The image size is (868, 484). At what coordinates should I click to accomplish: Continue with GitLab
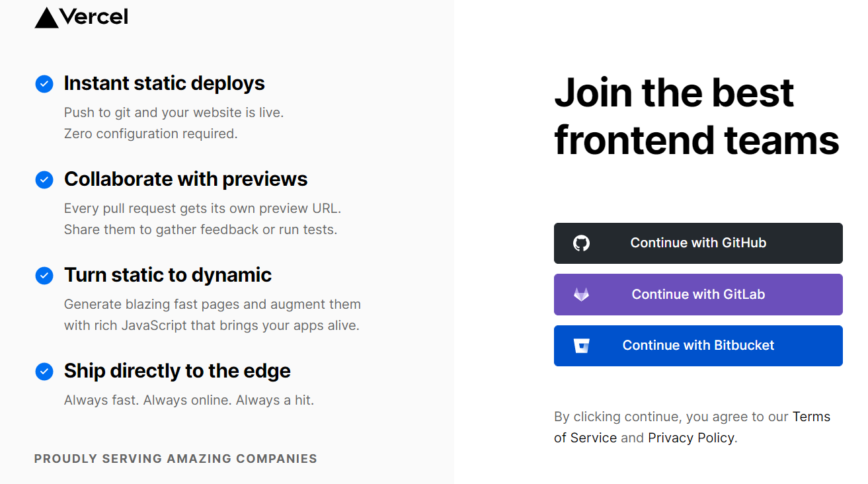pos(698,294)
